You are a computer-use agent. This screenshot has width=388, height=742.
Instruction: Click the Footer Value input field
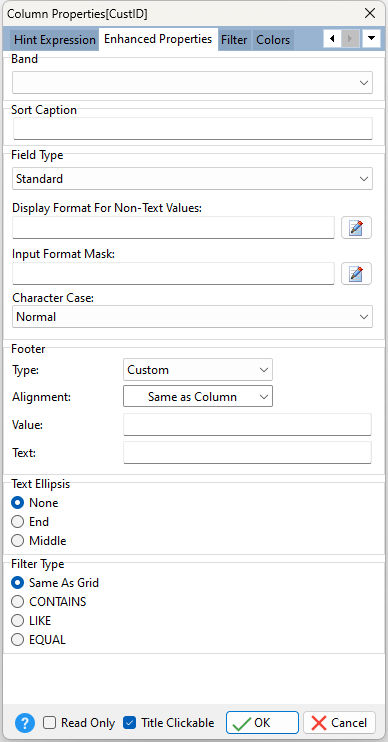pos(247,424)
